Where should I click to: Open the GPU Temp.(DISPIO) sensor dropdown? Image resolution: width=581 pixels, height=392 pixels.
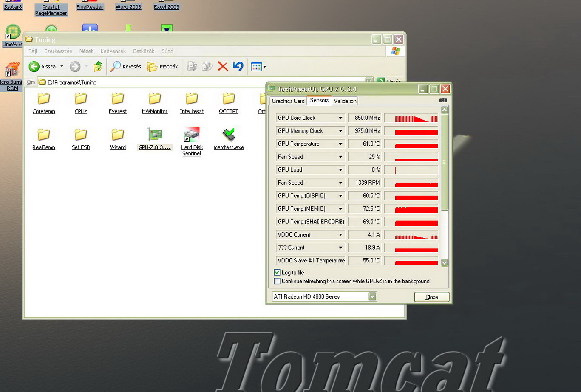pyautogui.click(x=340, y=196)
